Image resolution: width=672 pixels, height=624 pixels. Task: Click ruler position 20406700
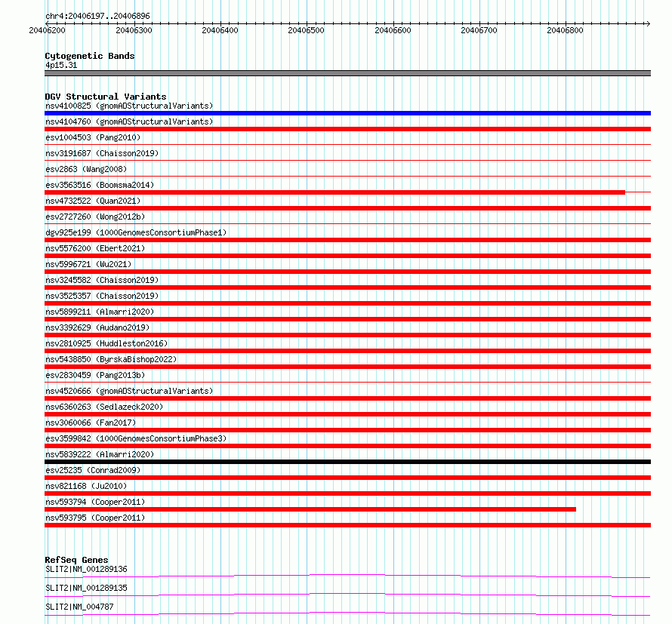479,30
